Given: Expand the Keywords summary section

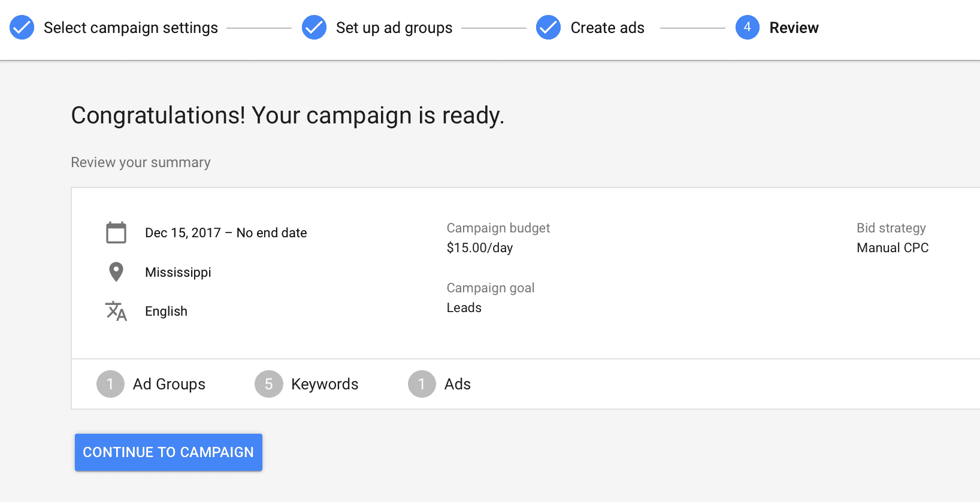Looking at the screenshot, I should (x=324, y=384).
